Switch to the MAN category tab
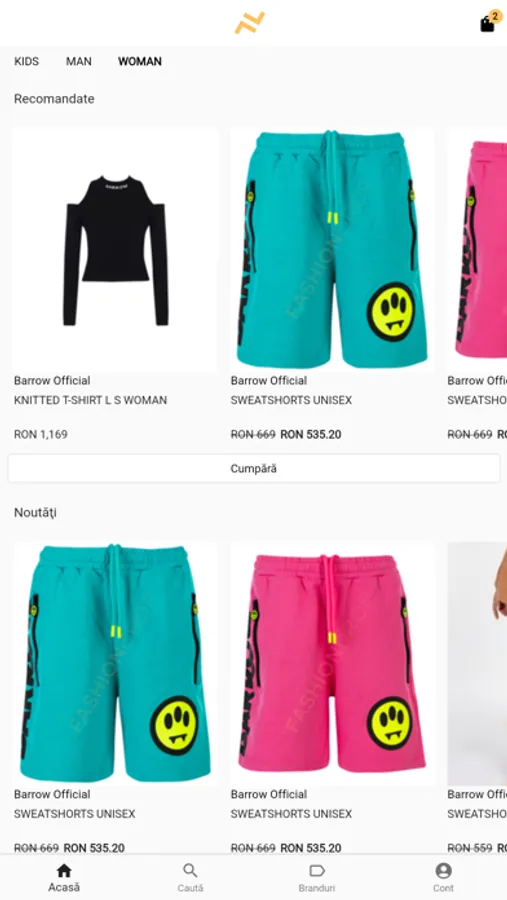This screenshot has height=900, width=507. click(x=79, y=61)
